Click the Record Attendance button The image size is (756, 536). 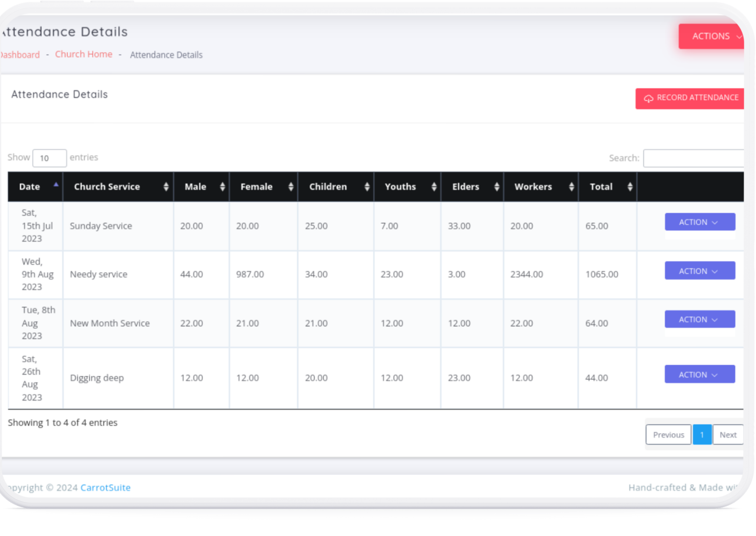pyautogui.click(x=690, y=98)
